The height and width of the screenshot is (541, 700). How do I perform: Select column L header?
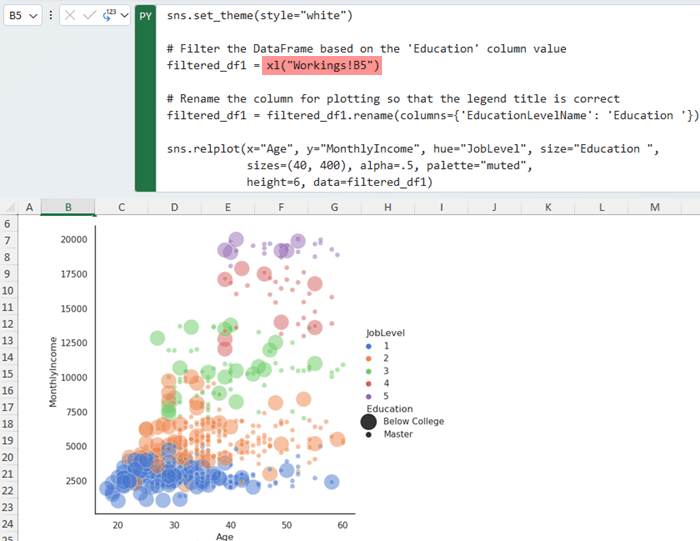pyautogui.click(x=601, y=207)
